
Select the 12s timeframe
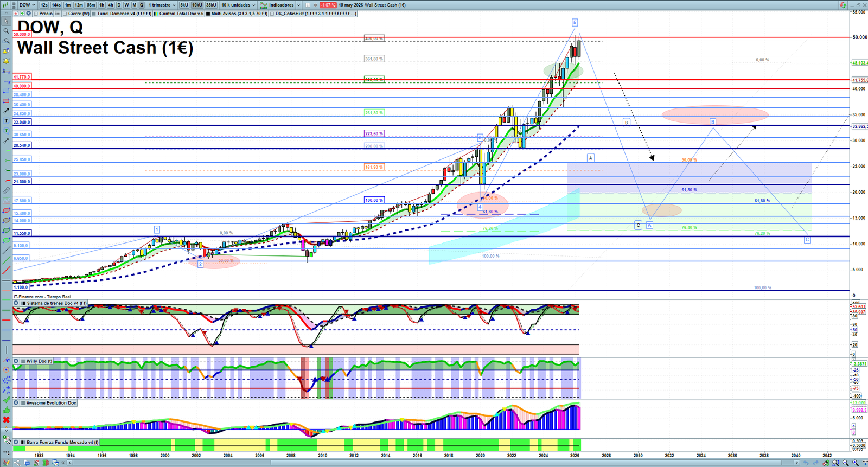44,5
